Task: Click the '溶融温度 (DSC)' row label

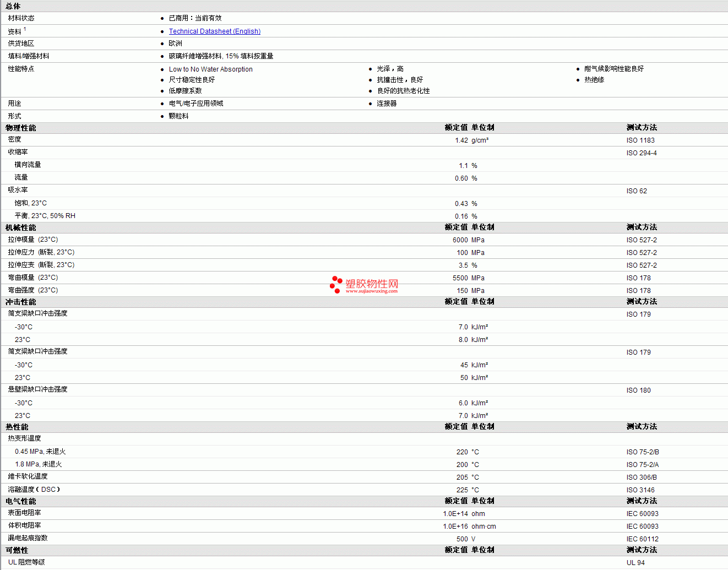Action: tap(34, 490)
